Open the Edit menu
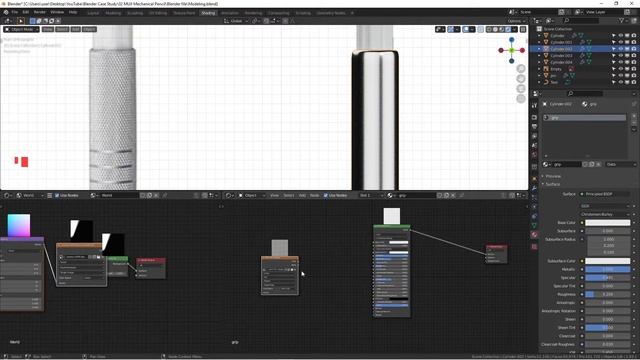Viewport: 640px width, 360px height. coord(26,12)
